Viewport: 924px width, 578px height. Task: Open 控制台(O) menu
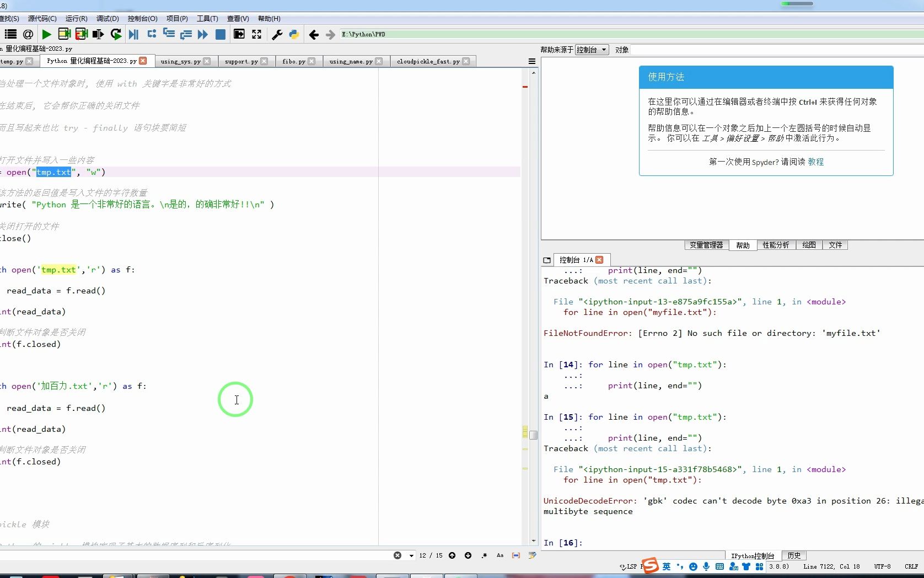[x=142, y=18]
